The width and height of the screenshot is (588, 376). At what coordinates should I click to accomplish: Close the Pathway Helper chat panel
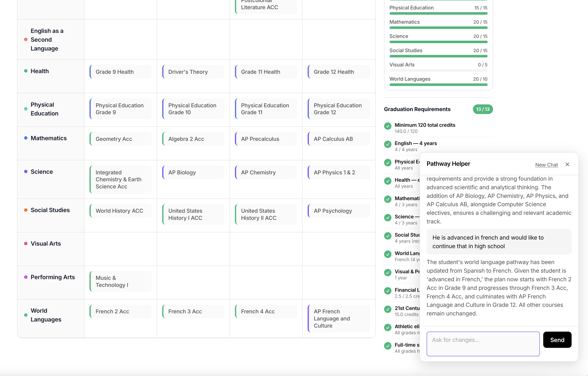(567, 164)
